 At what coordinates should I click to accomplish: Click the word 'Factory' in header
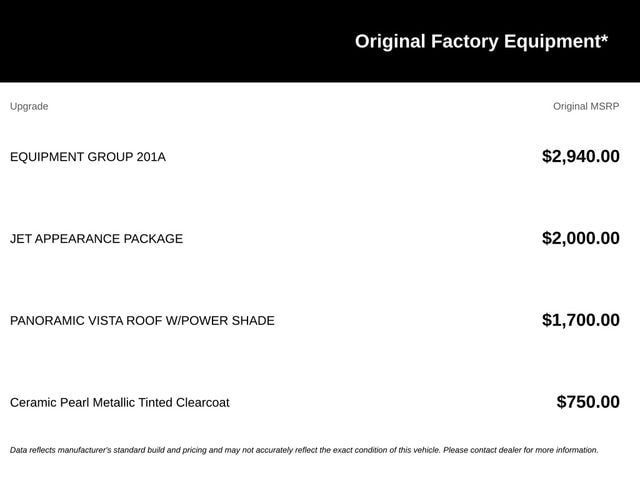point(464,42)
